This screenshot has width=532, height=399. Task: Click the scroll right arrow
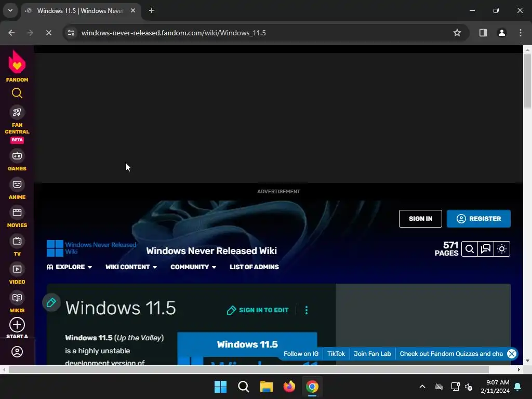click(x=519, y=369)
